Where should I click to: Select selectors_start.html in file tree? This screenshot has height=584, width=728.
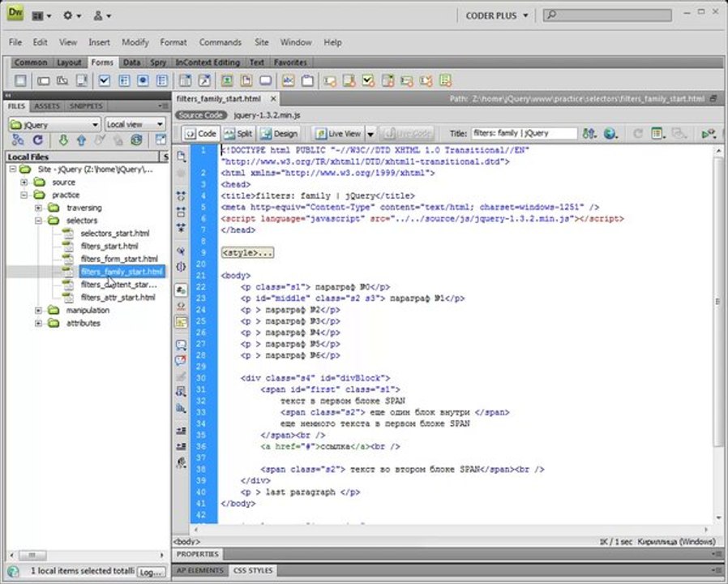[x=114, y=234]
